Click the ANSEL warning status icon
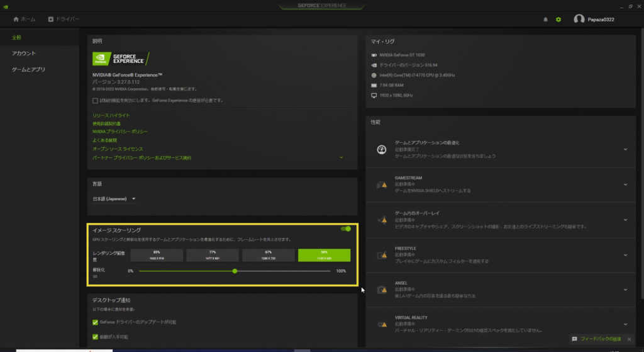 pos(381,290)
